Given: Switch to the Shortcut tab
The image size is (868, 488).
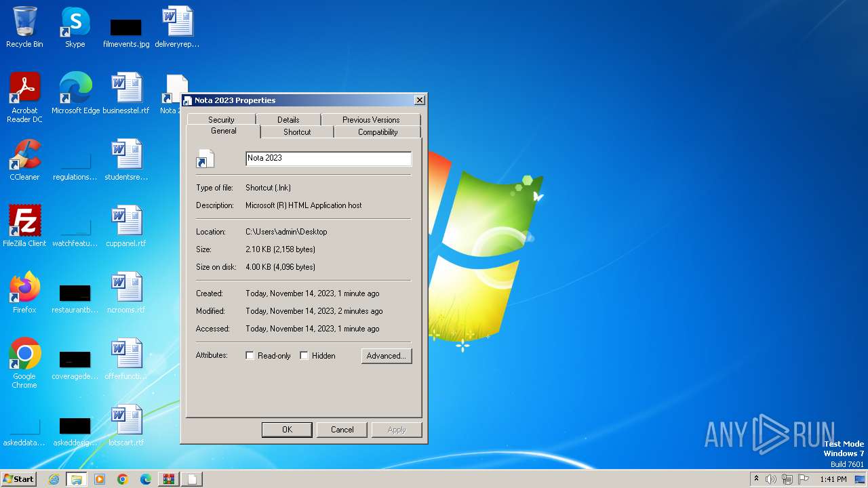Looking at the screenshot, I should pyautogui.click(x=297, y=132).
